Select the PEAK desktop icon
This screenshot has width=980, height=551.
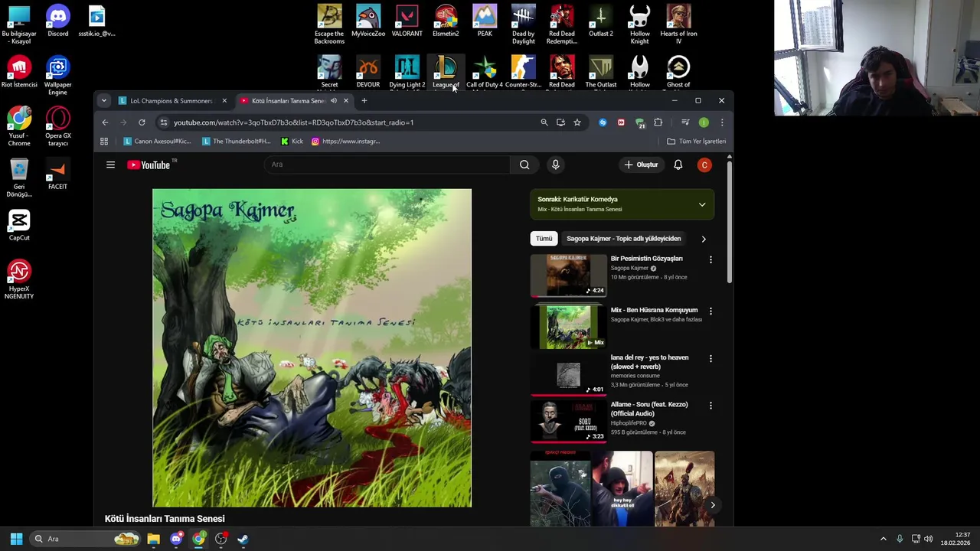click(485, 21)
